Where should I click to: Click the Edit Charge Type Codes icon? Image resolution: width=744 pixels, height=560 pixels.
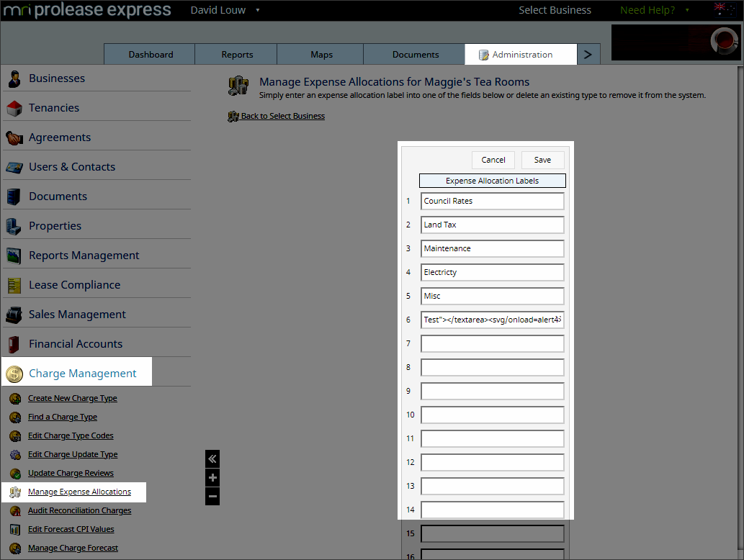[x=15, y=436]
